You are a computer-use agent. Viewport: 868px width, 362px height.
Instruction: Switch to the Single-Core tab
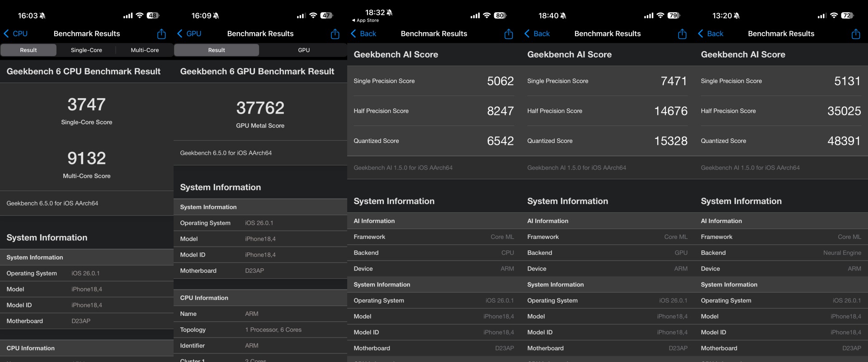pos(86,50)
